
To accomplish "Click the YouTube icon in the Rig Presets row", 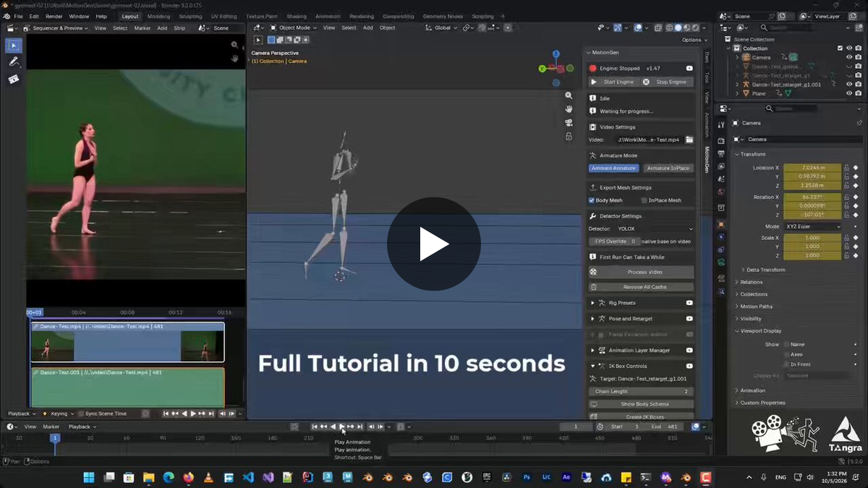I will tap(689, 303).
